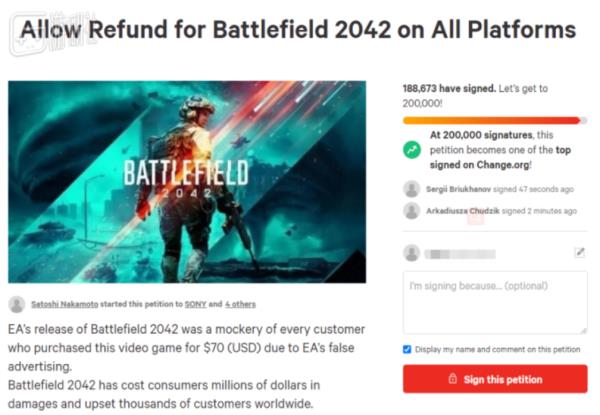
Task: Open the Battlefield 2042 petition image
Action: pyautogui.click(x=187, y=181)
